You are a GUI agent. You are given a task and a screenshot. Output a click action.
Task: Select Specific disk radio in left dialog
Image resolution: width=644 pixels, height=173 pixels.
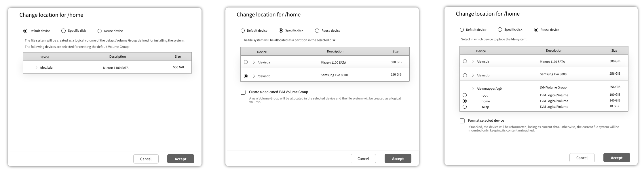(63, 31)
